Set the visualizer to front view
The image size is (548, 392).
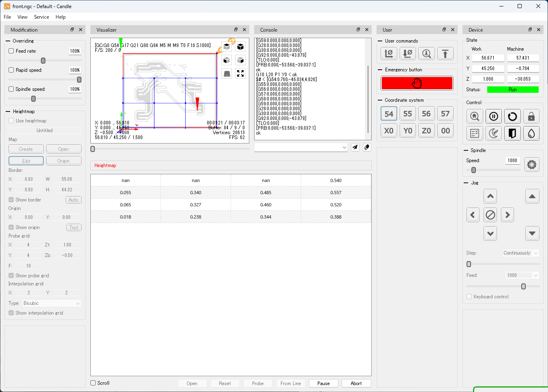coord(227,60)
